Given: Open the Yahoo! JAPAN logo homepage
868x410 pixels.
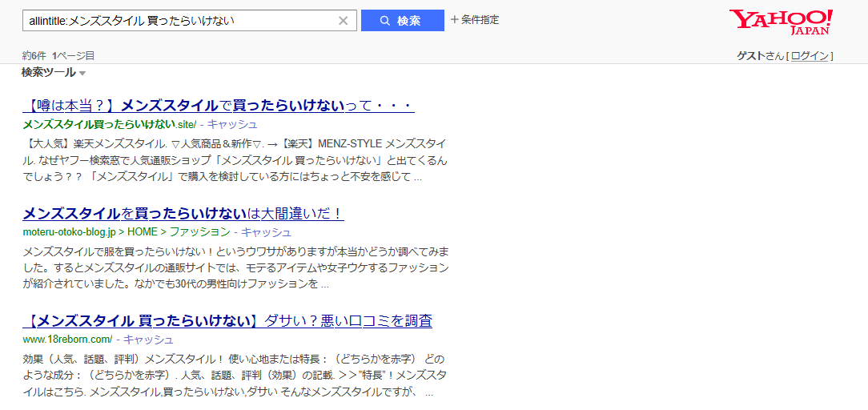Looking at the screenshot, I should tap(781, 22).
